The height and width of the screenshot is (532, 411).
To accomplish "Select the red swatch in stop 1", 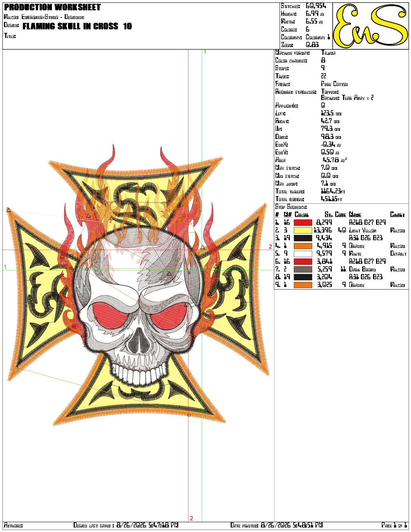I will coord(303,222).
